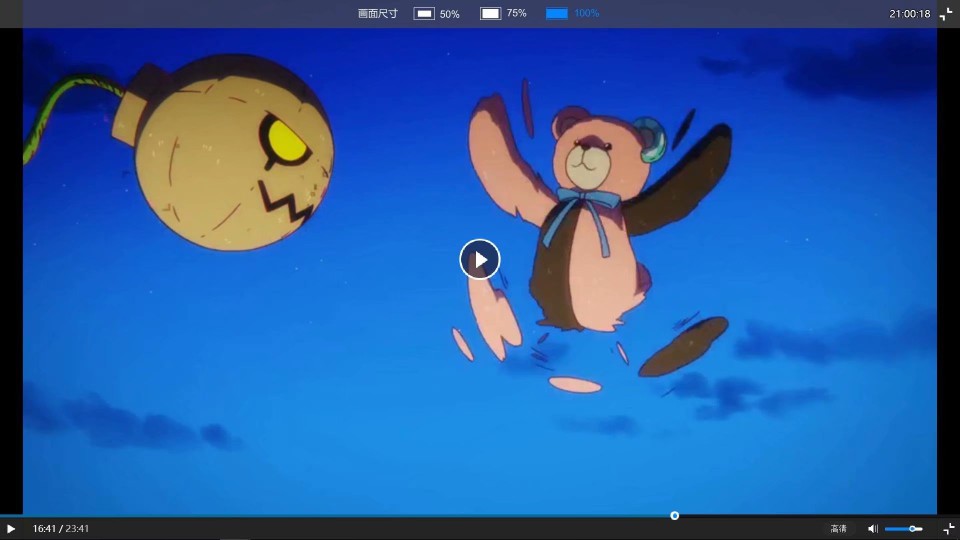Screen dimensions: 960x540
Task: Raise volume by clicking slider track's right end
Action: pos(920,529)
